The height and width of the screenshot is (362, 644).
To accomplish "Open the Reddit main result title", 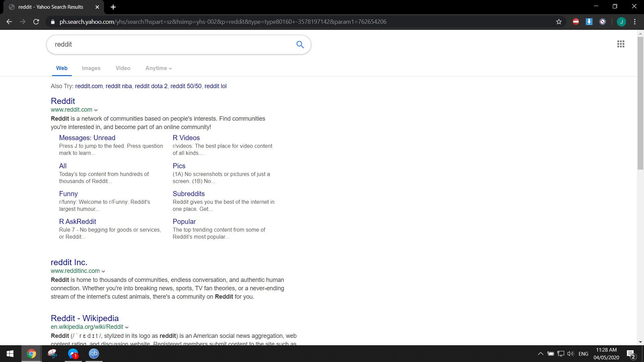I will (63, 101).
